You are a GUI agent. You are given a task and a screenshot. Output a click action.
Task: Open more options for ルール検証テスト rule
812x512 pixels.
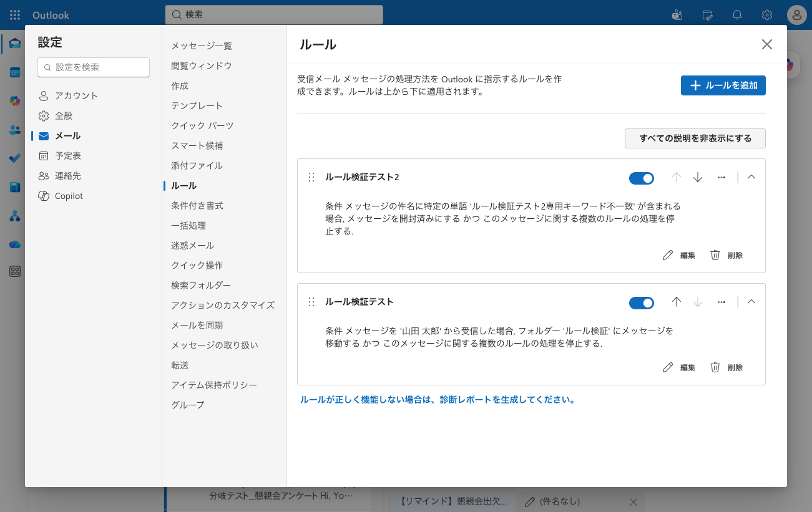point(722,302)
